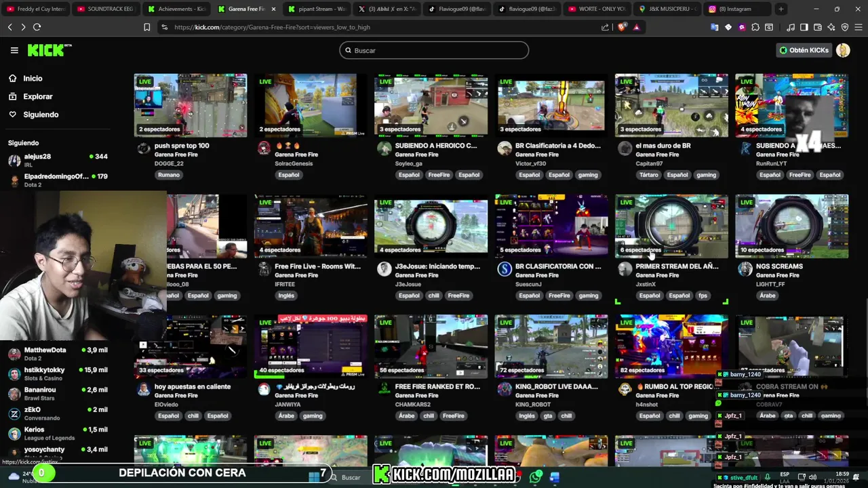Click the gta tag under KING_ROBOT

(548, 416)
